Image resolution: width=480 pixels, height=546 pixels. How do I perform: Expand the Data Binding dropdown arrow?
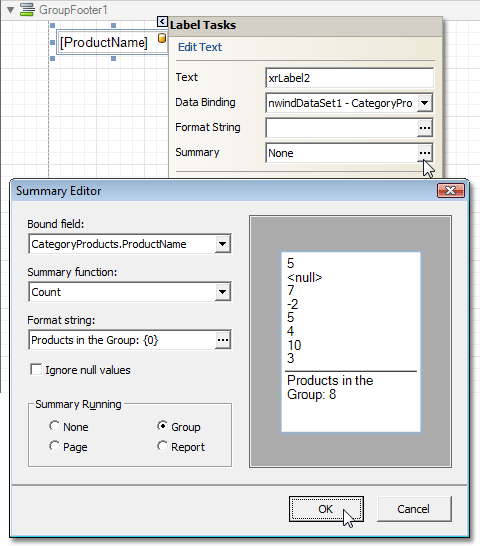point(425,103)
